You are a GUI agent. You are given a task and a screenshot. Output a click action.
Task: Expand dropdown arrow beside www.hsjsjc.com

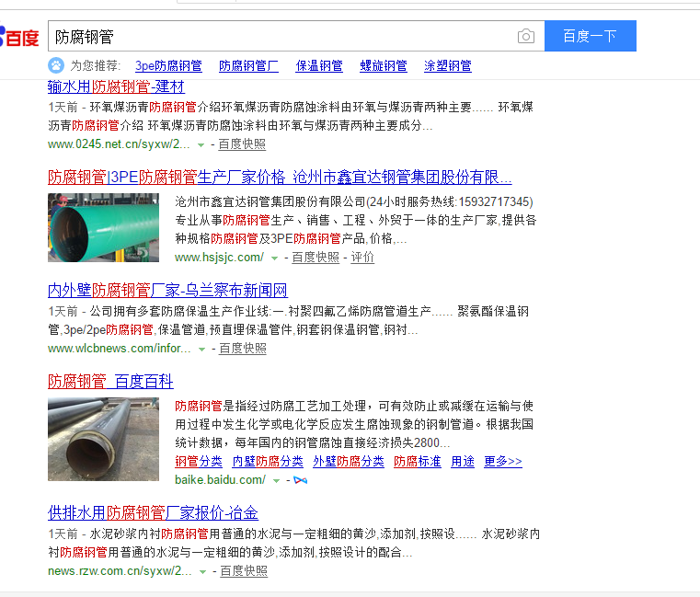pyautogui.click(x=274, y=258)
